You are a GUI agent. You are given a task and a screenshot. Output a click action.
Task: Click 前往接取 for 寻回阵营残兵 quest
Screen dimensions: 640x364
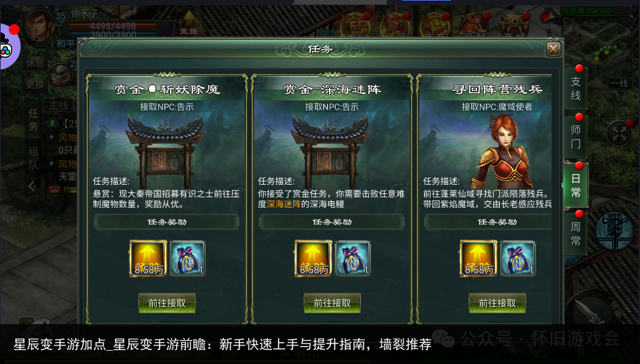(497, 303)
